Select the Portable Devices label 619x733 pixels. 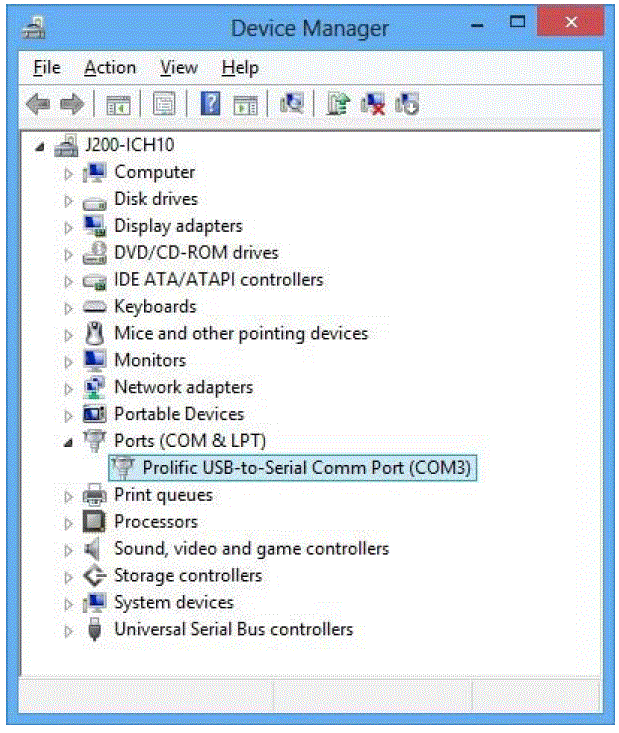(x=179, y=414)
